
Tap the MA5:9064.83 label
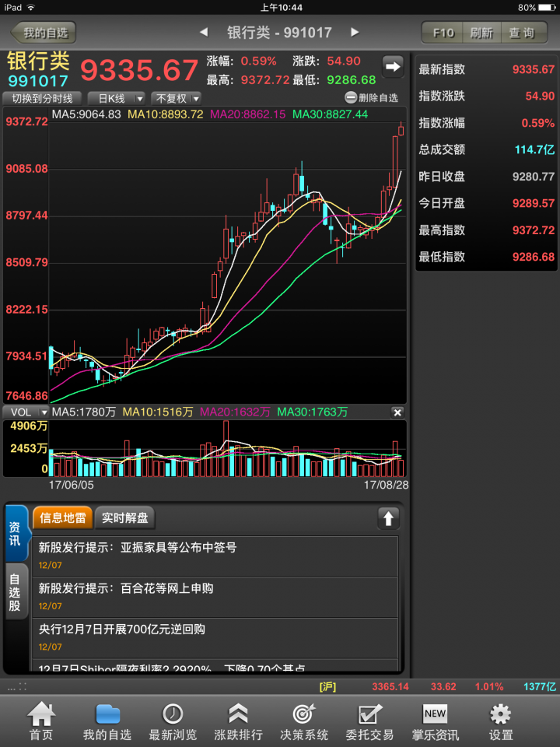click(86, 114)
